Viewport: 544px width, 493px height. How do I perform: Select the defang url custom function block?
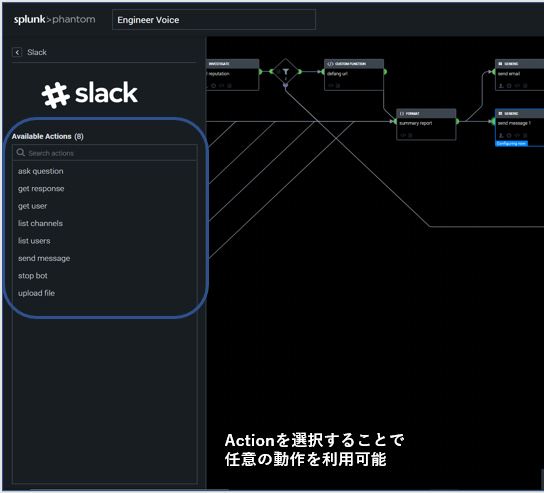[354, 75]
